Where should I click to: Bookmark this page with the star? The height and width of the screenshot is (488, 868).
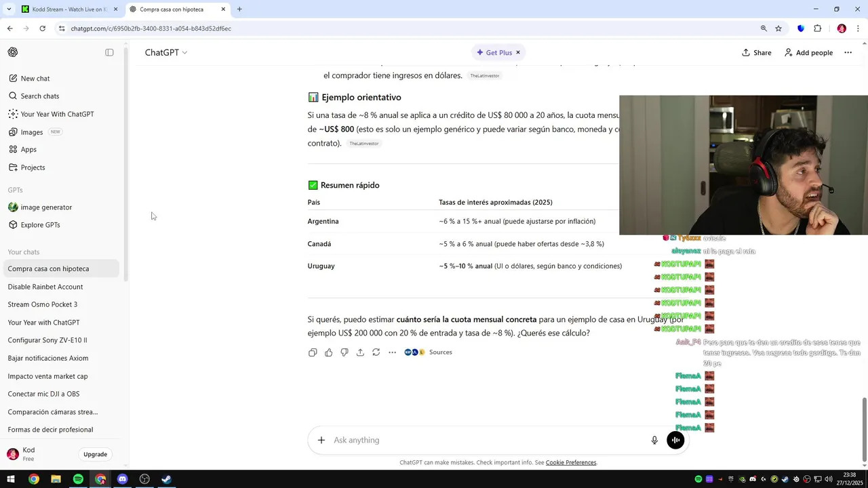click(778, 28)
